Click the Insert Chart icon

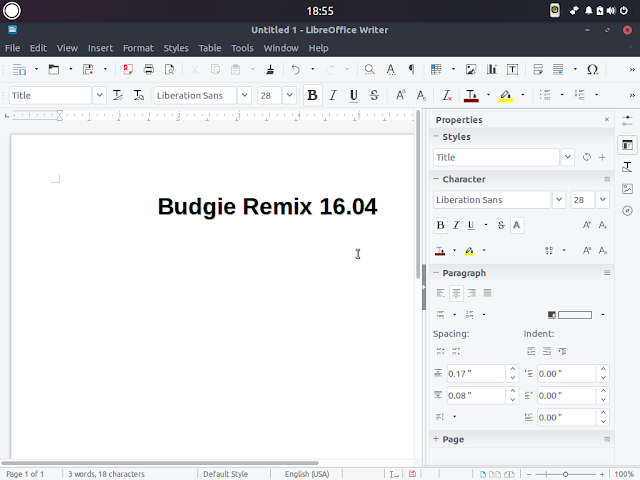pyautogui.click(x=491, y=69)
